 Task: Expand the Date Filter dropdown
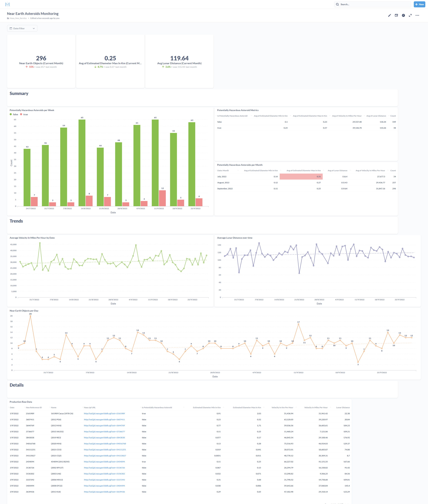click(34, 28)
